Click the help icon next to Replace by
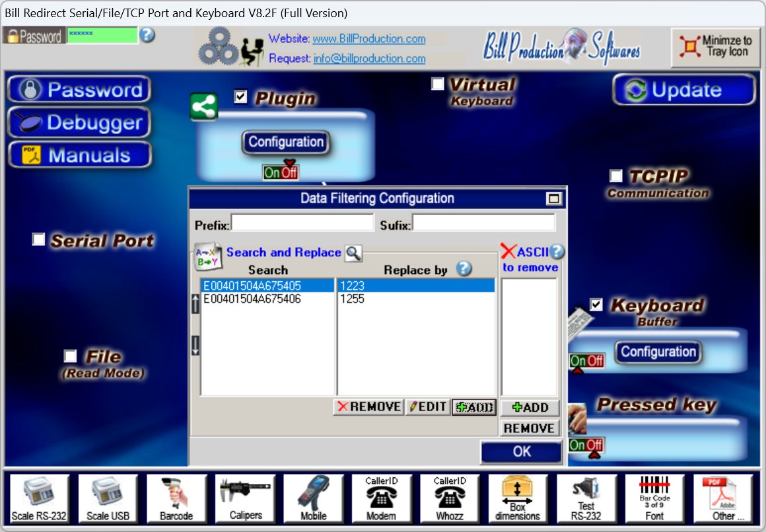 click(x=464, y=269)
